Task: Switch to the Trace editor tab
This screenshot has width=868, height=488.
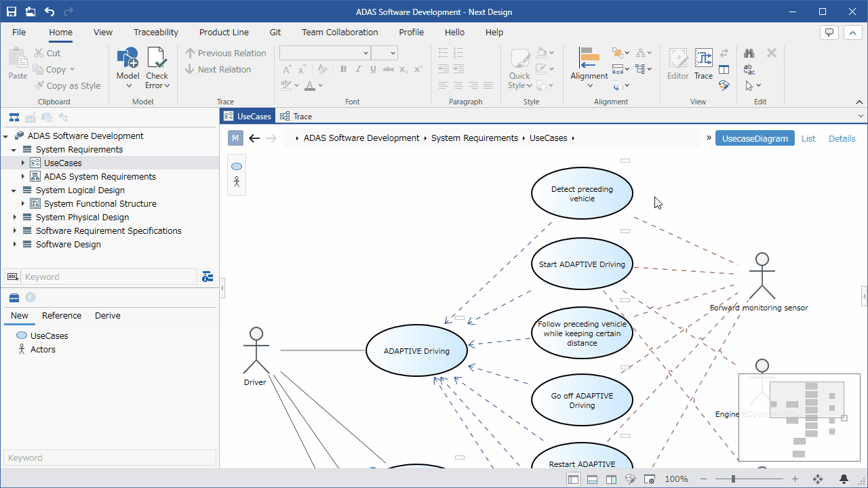Action: (x=296, y=116)
